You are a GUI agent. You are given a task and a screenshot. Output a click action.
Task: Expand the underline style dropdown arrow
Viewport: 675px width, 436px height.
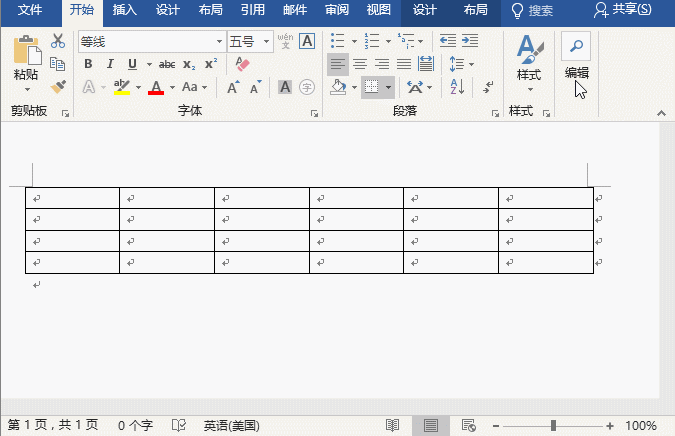point(149,65)
